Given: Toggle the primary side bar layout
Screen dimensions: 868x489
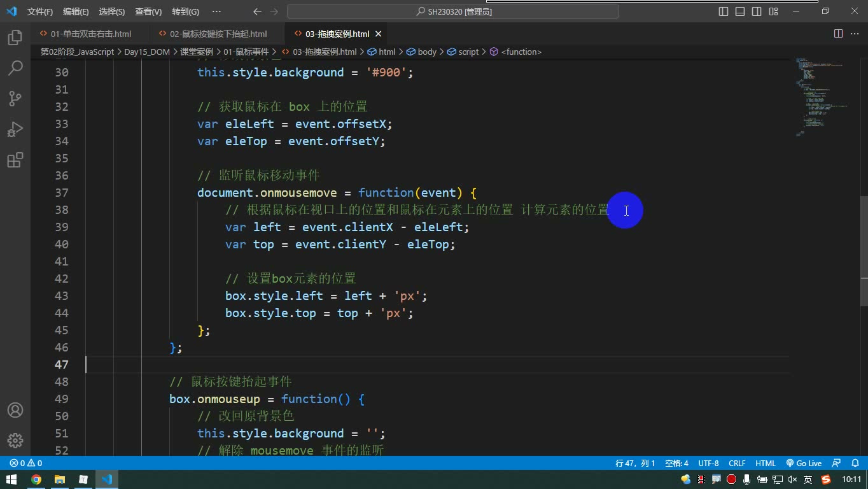Looking at the screenshot, I should click(724, 11).
